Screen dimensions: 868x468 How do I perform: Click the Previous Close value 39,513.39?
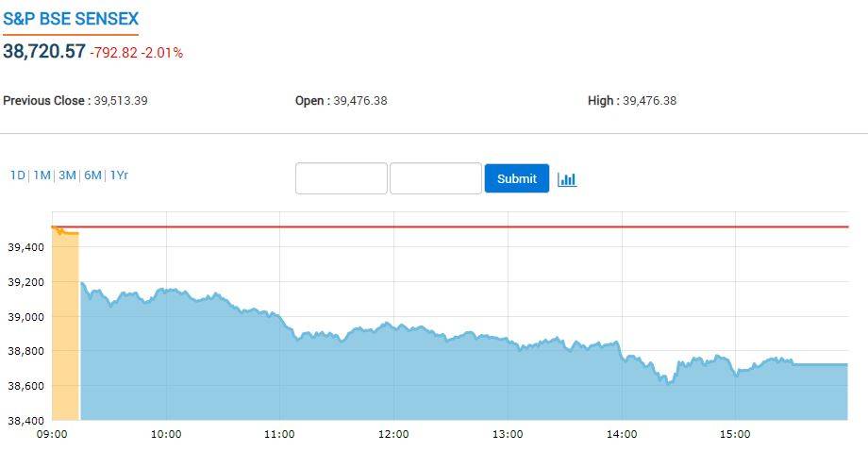coord(121,101)
